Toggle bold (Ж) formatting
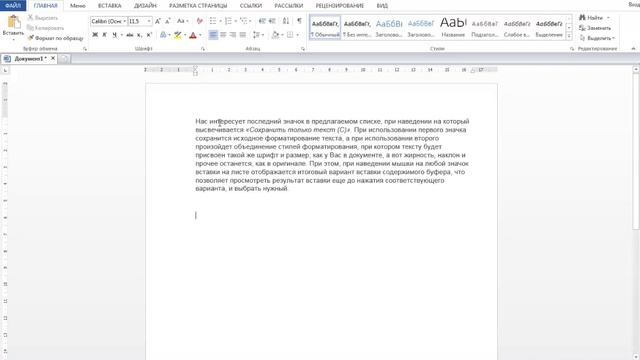Image resolution: width=640 pixels, height=360 pixels. click(x=95, y=35)
